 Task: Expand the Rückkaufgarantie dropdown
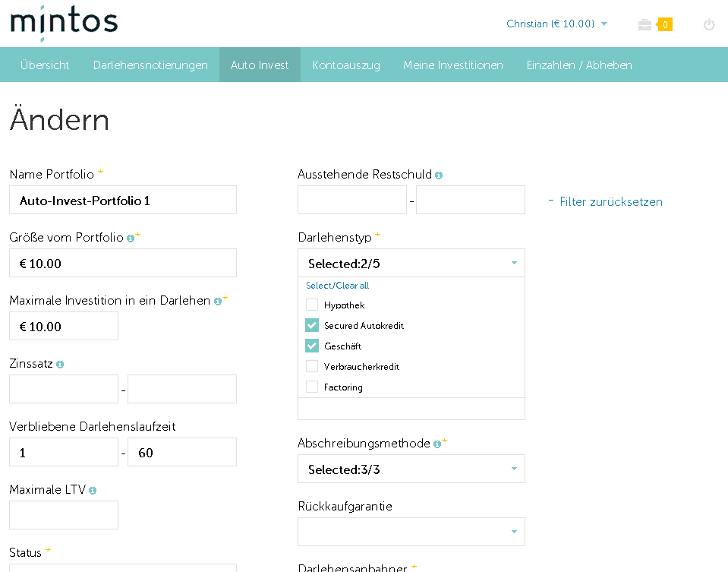(411, 532)
